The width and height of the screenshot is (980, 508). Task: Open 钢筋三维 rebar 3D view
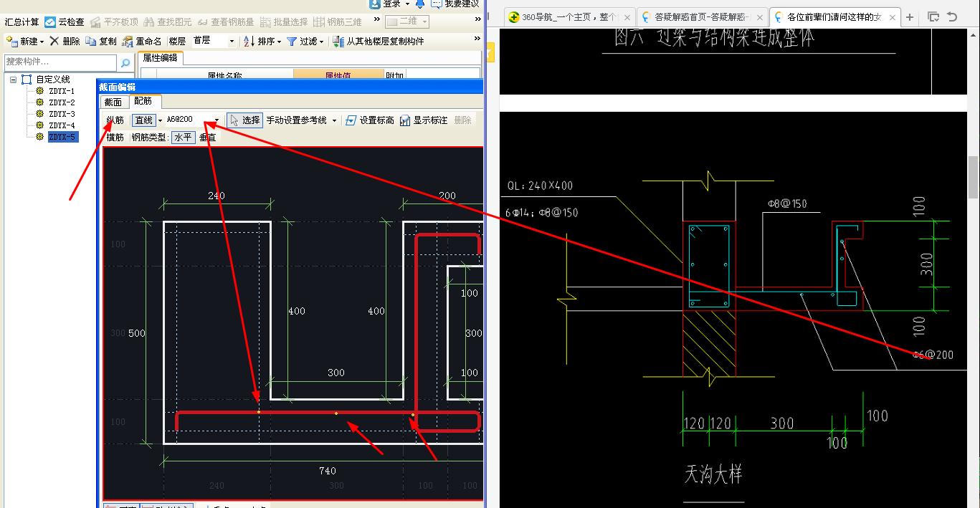click(x=338, y=22)
